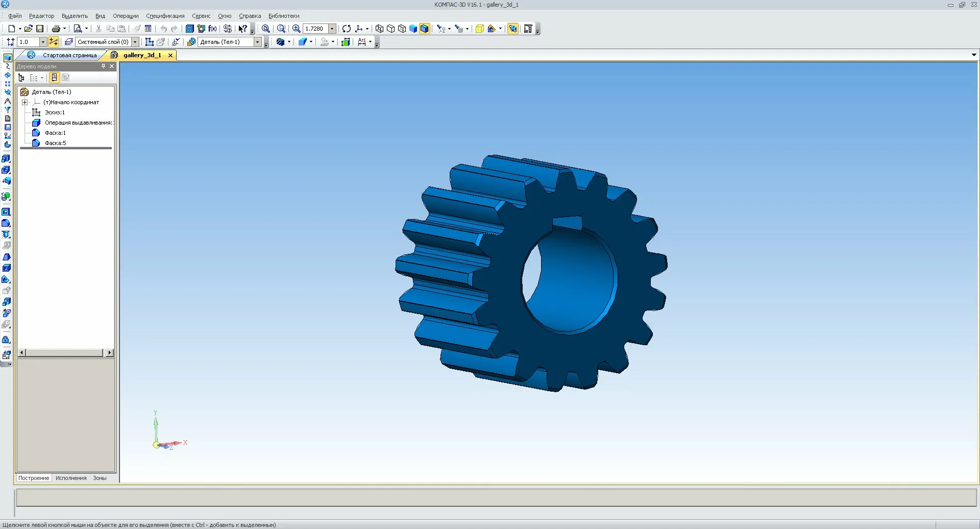
Task: Open the Системный слой layer dropdown
Action: [135, 42]
